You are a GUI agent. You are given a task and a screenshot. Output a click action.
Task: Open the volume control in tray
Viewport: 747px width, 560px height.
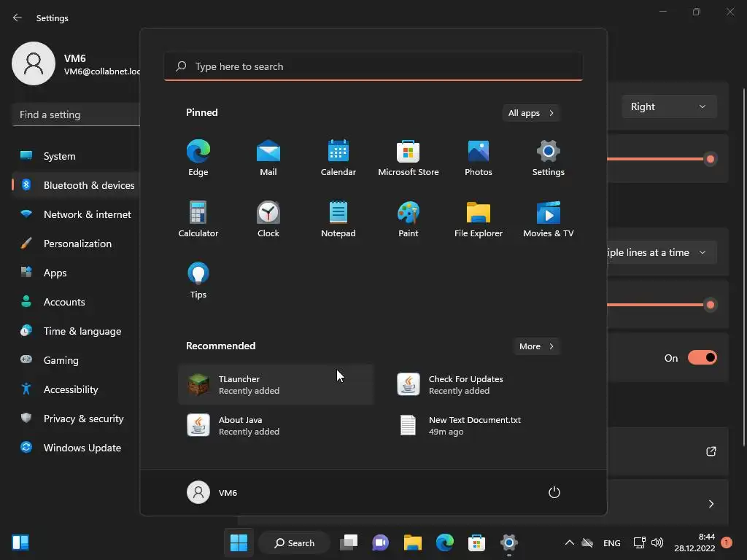pos(657,542)
